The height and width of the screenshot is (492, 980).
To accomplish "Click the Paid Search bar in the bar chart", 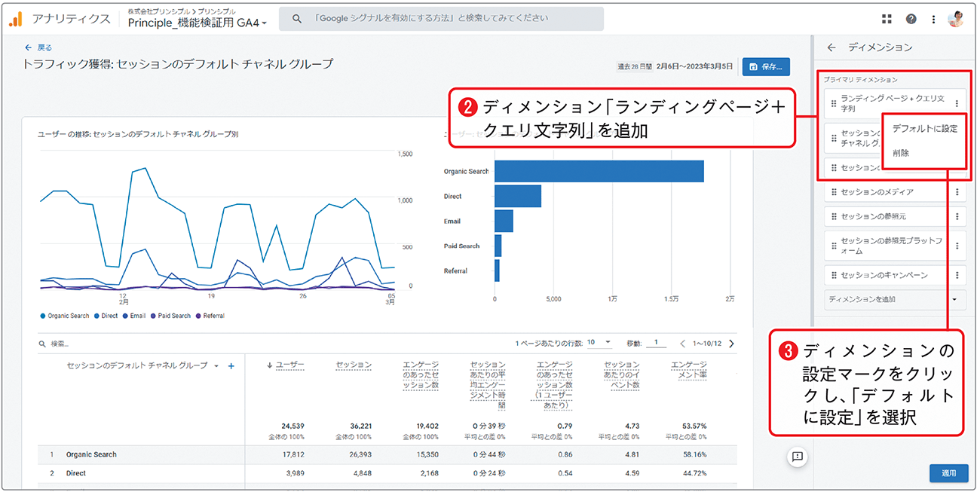I will coord(498,246).
